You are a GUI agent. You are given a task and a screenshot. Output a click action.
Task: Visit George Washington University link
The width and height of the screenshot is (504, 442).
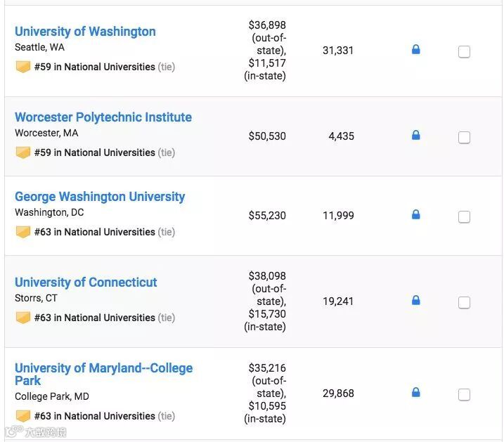tap(100, 197)
